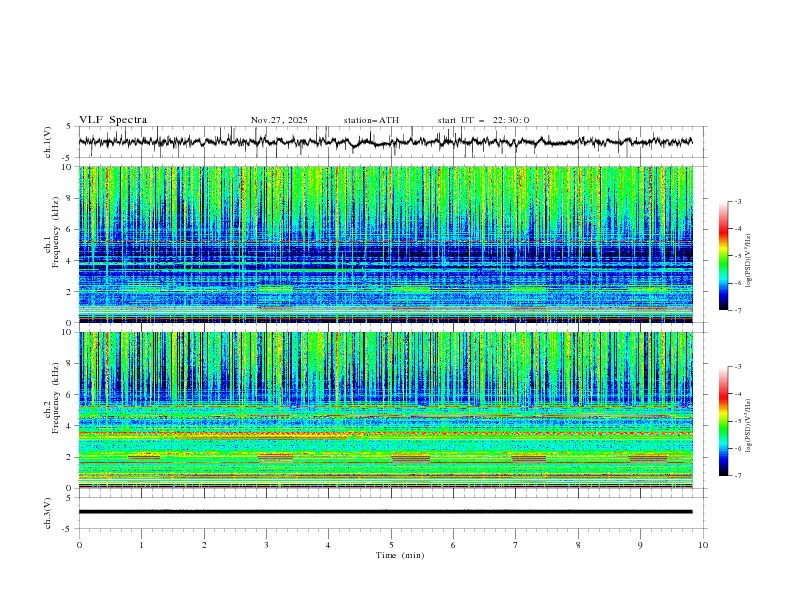Click the ch.2 spectrogram color bar

pyautogui.click(x=724, y=421)
